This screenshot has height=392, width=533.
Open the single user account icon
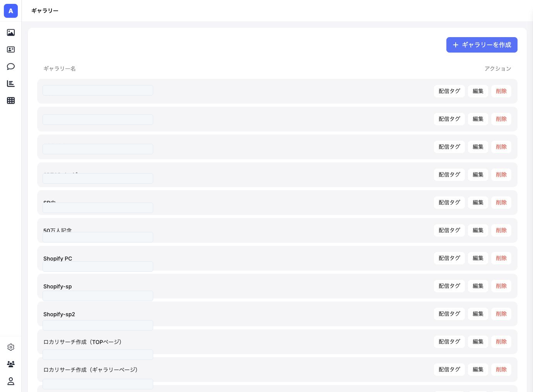(11, 381)
